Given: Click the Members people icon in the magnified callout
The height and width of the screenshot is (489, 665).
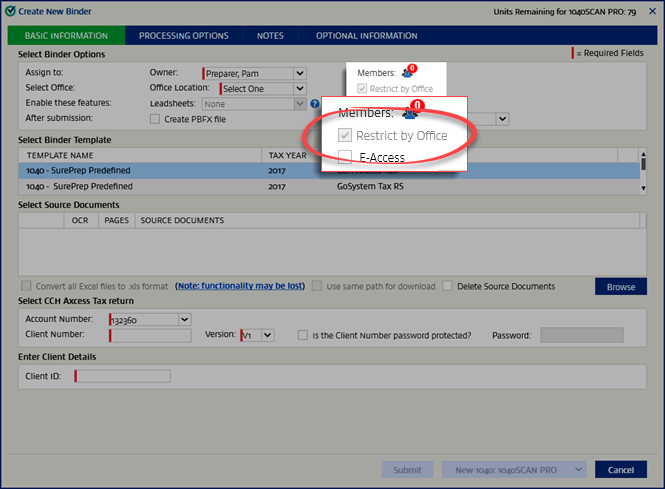Looking at the screenshot, I should pyautogui.click(x=410, y=114).
